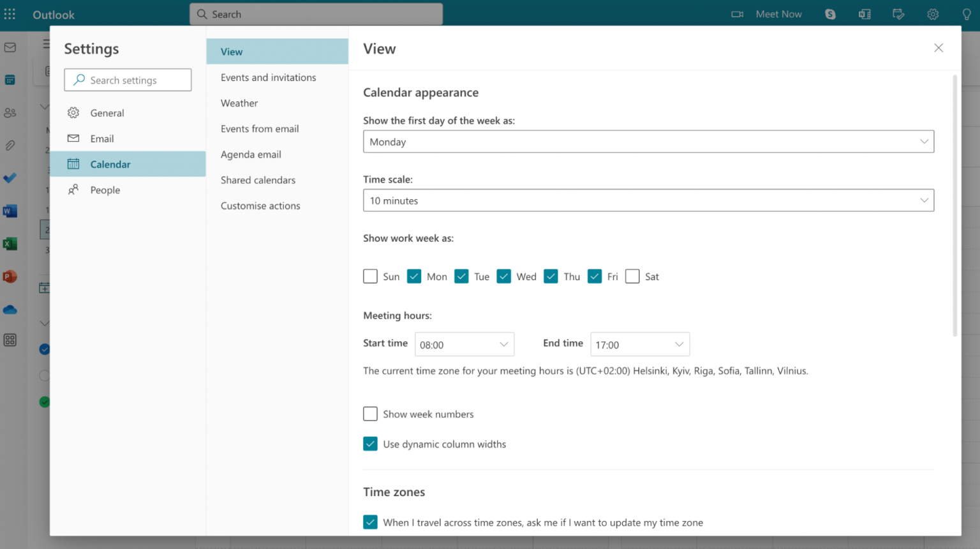Open People settings category
980x549 pixels.
coord(128,190)
